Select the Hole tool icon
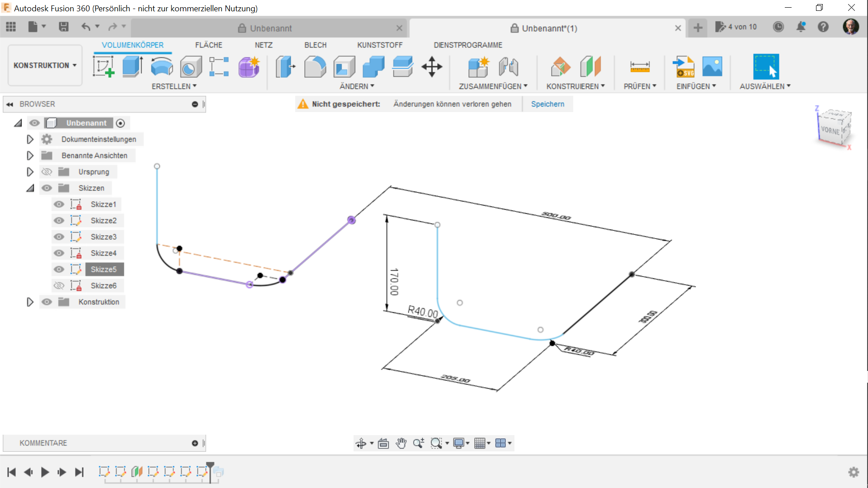The width and height of the screenshot is (868, 488). [190, 67]
